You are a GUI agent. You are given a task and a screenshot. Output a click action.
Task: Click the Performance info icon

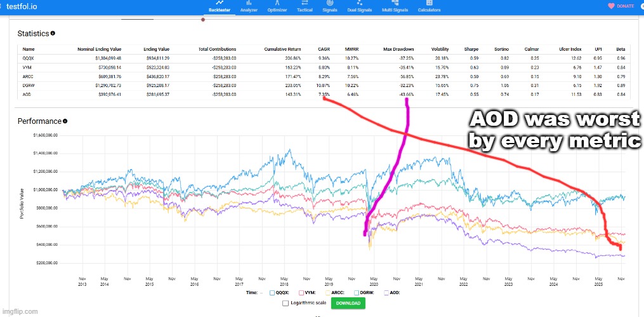65,121
